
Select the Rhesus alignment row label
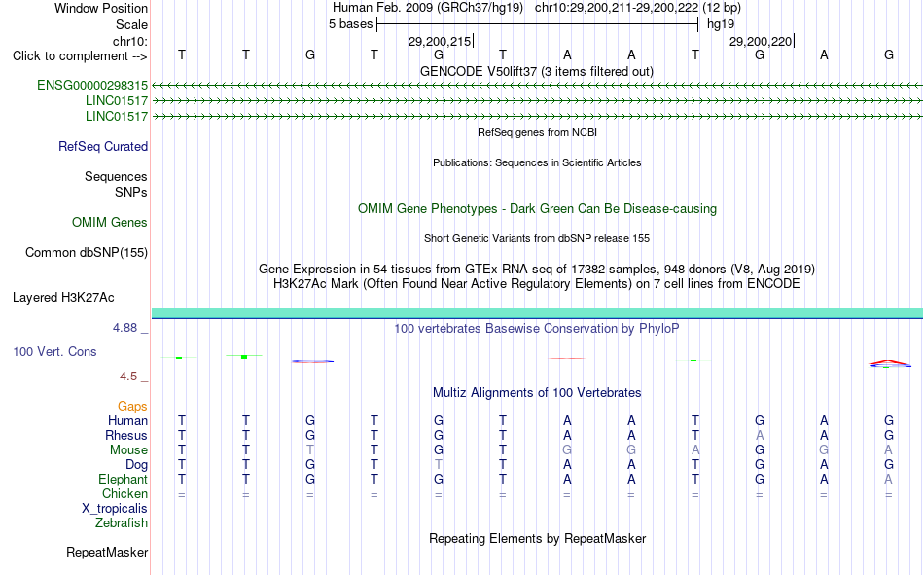126,435
